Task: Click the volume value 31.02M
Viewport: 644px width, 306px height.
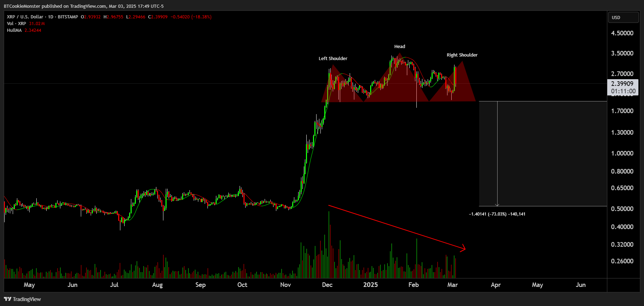Action: pyautogui.click(x=37, y=23)
